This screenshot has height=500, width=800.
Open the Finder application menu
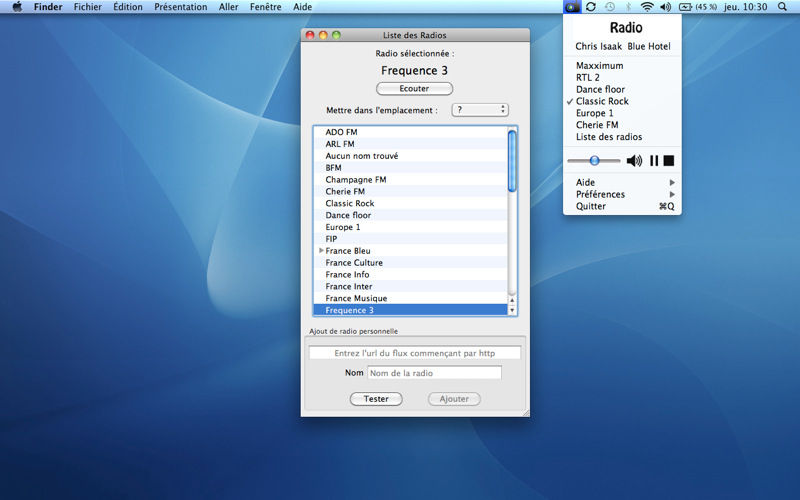48,7
